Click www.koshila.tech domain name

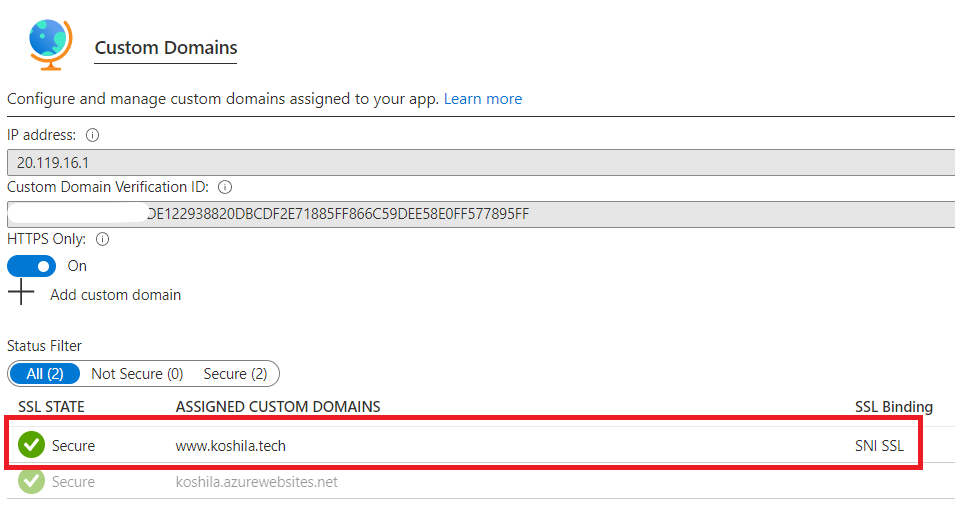[x=231, y=446]
